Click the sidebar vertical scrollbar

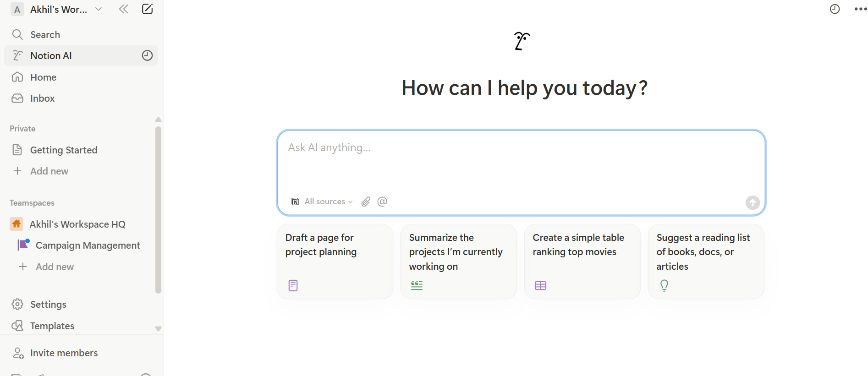(158, 210)
